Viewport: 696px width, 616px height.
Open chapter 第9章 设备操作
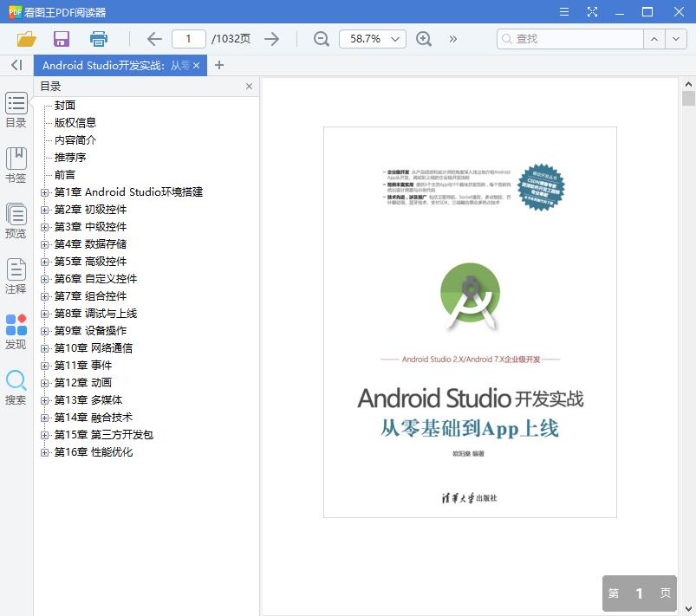[90, 331]
